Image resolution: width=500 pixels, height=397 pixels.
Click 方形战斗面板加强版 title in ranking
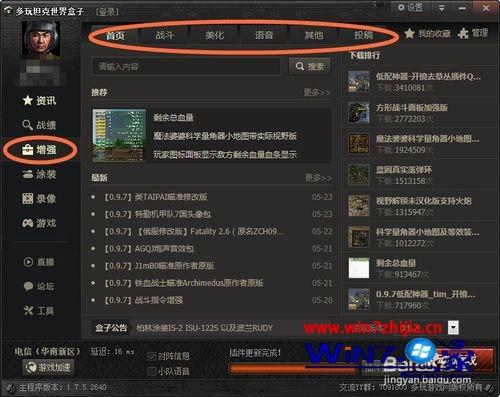(x=412, y=107)
